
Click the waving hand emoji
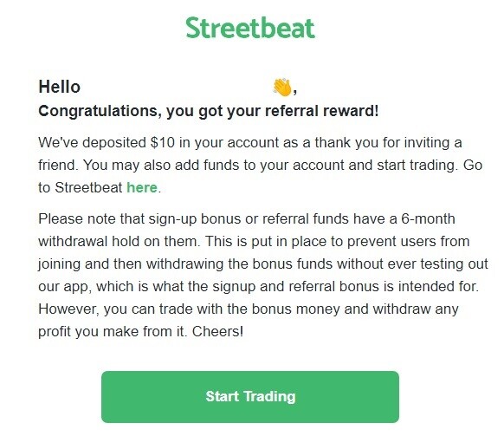tap(282, 87)
